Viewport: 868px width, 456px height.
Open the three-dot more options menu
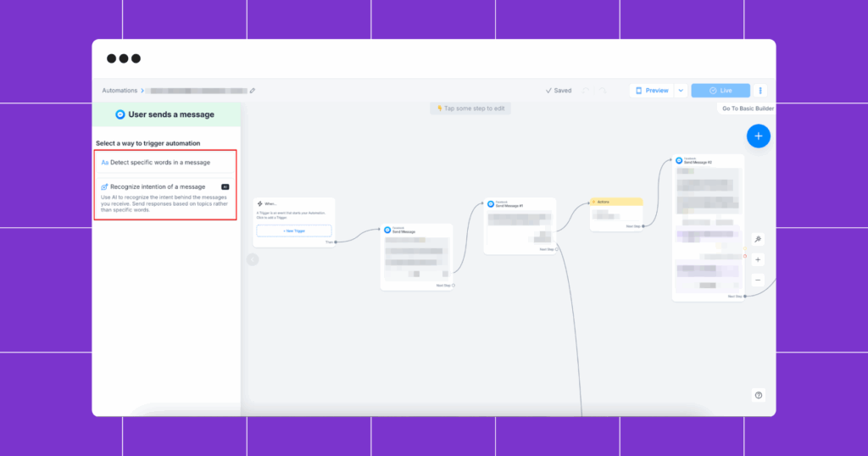coord(760,91)
